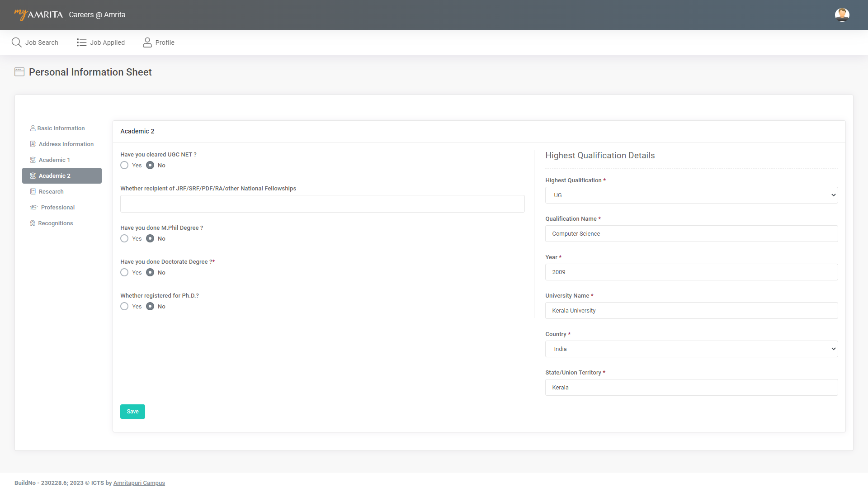868x493 pixels.
Task: Switch to the Academic 1 section
Action: coord(54,160)
